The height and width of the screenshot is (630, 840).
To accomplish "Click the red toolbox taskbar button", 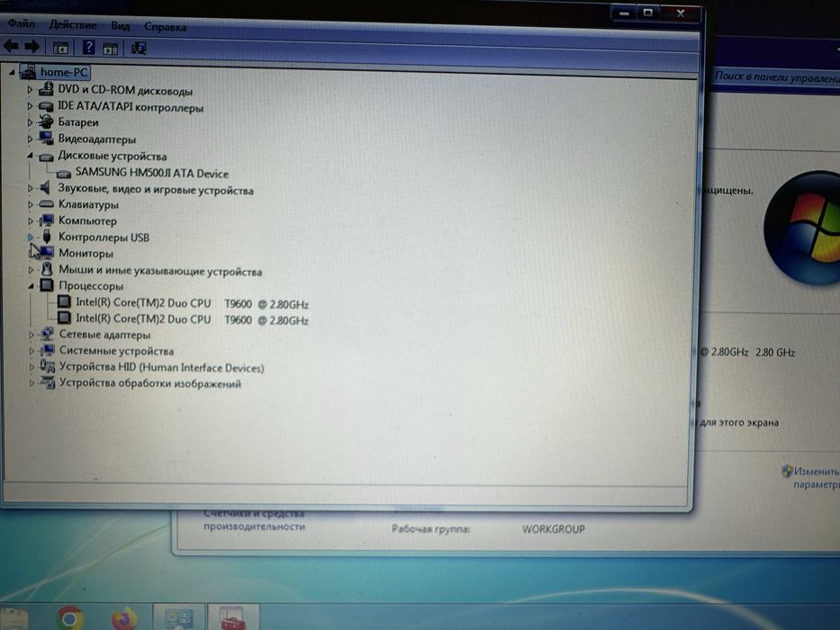I will click(232, 618).
